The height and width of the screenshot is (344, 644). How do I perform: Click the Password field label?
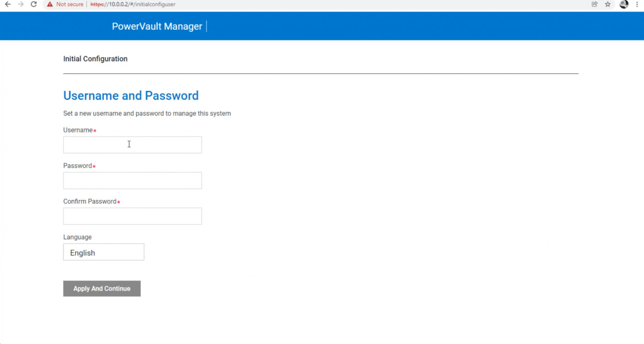(x=77, y=166)
